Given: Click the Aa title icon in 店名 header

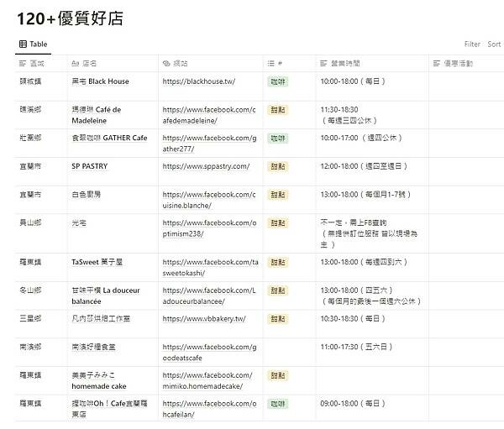Looking at the screenshot, I should click(x=75, y=63).
